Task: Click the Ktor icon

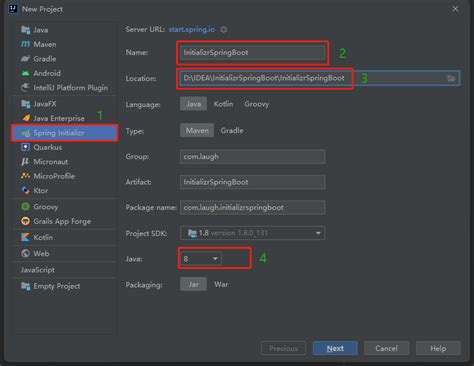Action: (x=25, y=190)
